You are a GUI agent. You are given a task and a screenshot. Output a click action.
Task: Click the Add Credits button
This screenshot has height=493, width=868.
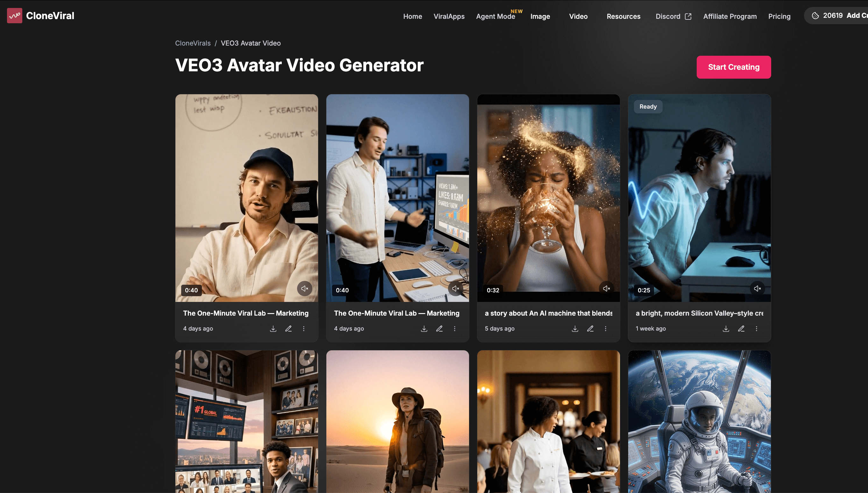pos(857,16)
